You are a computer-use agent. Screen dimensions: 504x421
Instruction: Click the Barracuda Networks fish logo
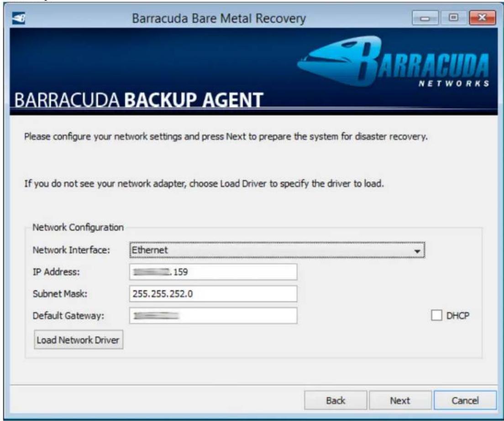pos(393,62)
